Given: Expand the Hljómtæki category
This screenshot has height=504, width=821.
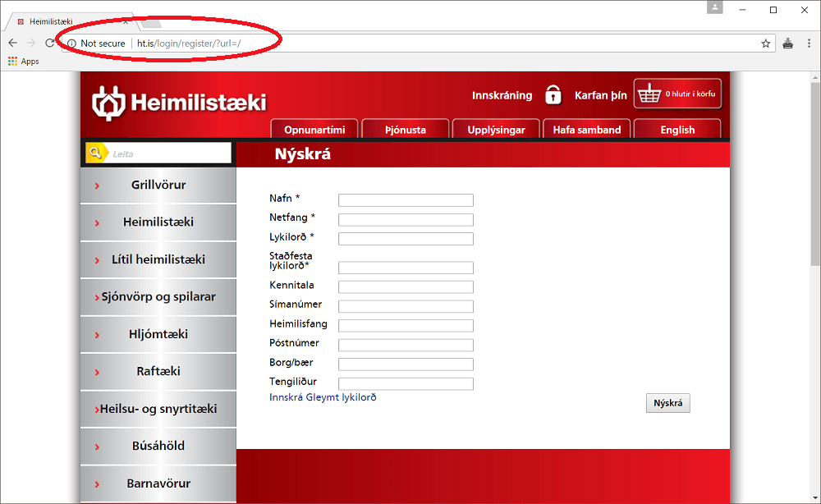Looking at the screenshot, I should [x=158, y=334].
